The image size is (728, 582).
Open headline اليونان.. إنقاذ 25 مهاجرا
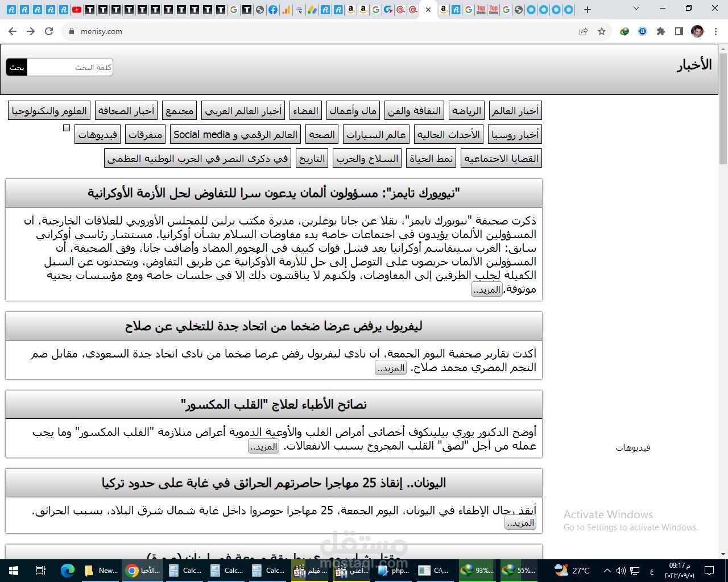pos(274,483)
